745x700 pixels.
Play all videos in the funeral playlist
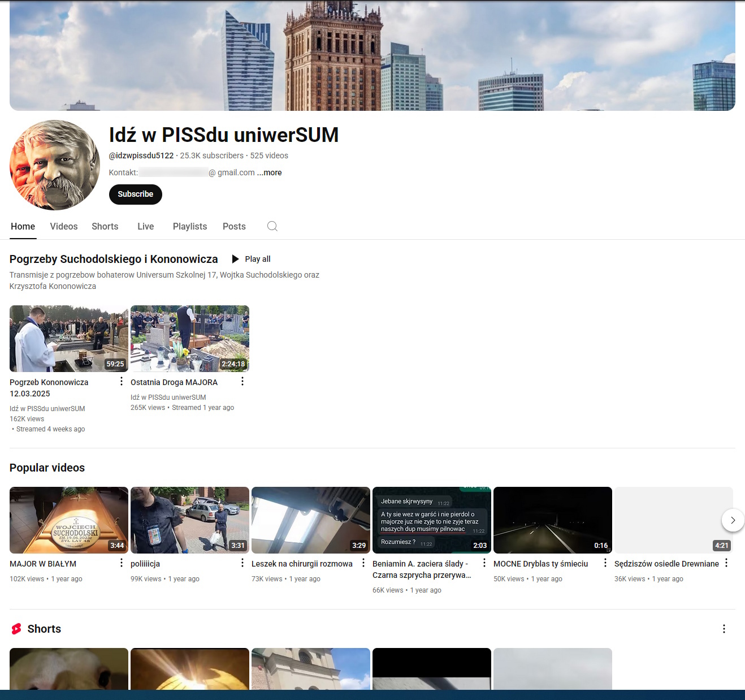[252, 259]
